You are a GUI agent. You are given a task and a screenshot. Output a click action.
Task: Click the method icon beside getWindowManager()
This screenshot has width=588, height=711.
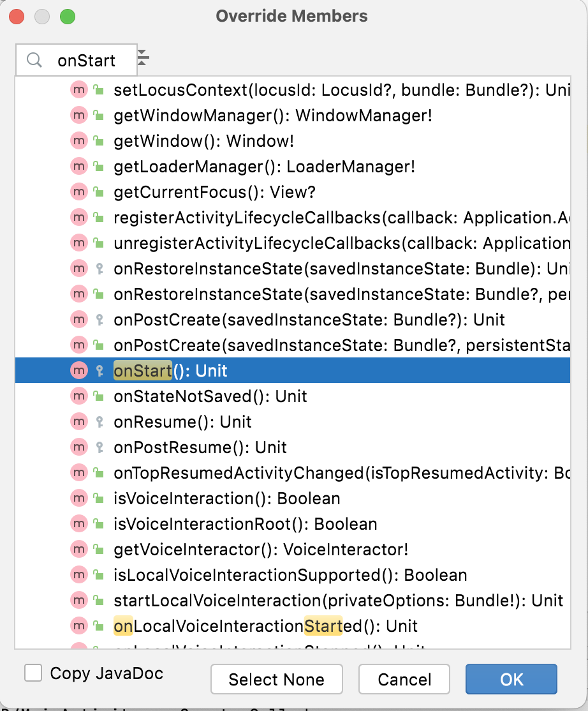coord(78,116)
